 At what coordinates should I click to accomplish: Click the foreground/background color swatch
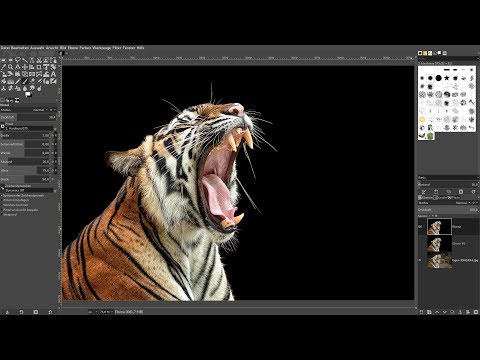tap(28, 95)
